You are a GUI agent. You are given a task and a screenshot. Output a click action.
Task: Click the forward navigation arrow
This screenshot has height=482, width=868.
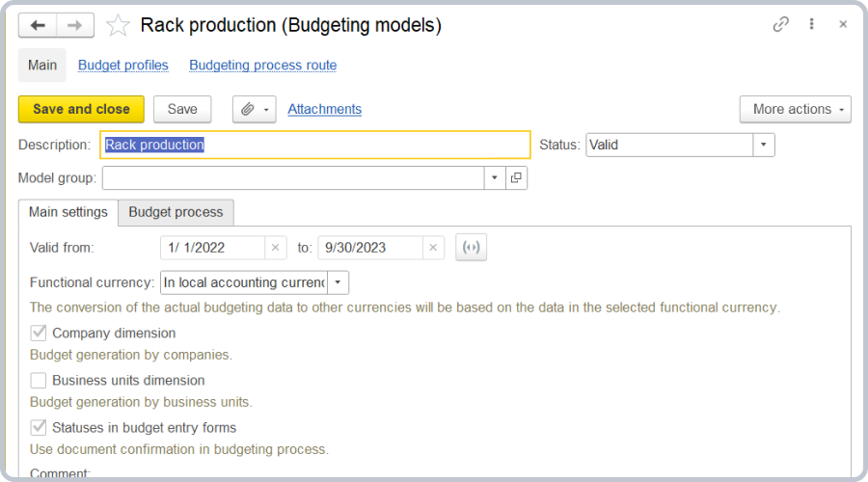point(75,26)
